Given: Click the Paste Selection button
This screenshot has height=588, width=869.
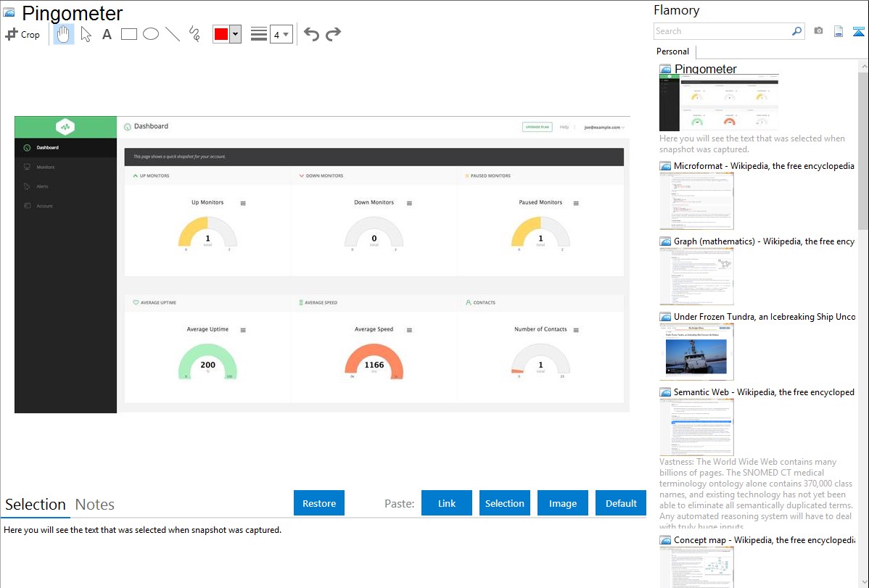Looking at the screenshot, I should (504, 503).
